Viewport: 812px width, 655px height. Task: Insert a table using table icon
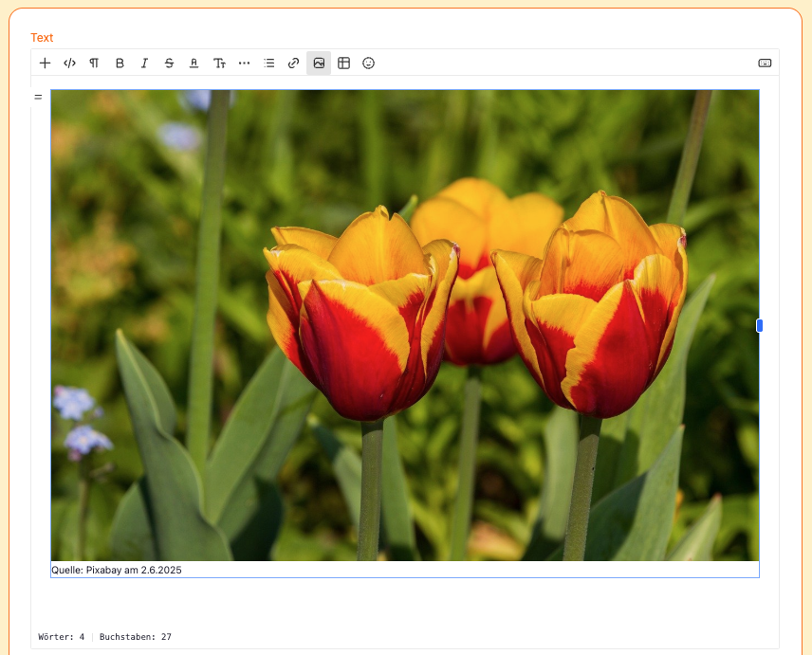pyautogui.click(x=343, y=64)
